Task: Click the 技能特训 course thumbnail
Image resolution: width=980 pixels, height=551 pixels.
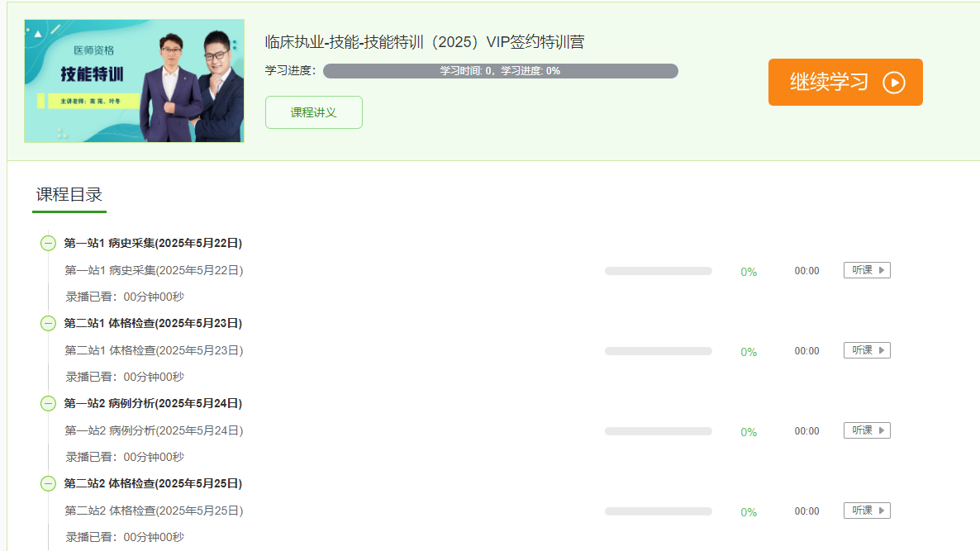Action: (134, 81)
